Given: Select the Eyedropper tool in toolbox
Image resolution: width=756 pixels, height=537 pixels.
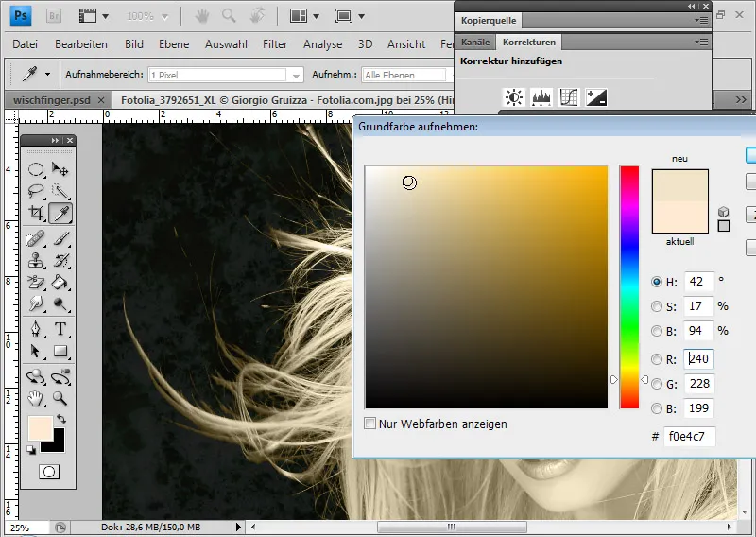Looking at the screenshot, I should pos(60,213).
